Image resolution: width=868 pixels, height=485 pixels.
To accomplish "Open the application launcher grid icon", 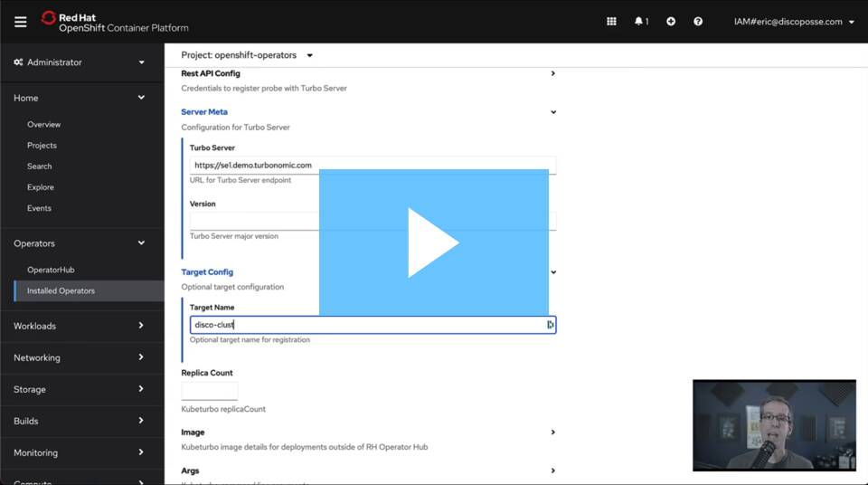I will [x=611, y=22].
